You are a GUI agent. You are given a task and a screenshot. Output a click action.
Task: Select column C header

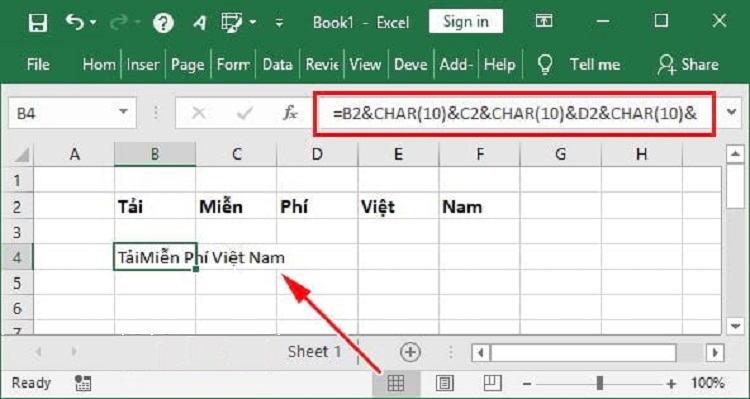coord(236,154)
